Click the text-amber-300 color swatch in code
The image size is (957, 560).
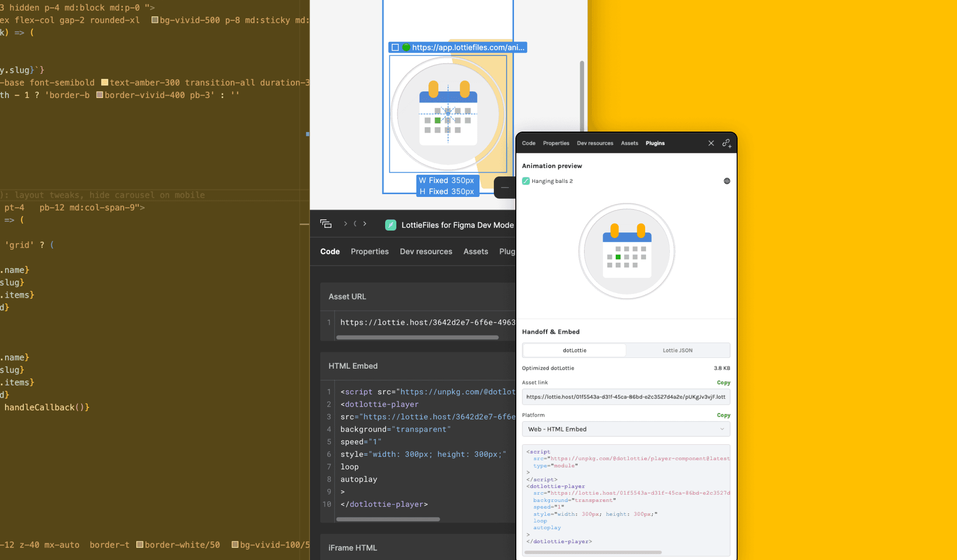tap(105, 83)
